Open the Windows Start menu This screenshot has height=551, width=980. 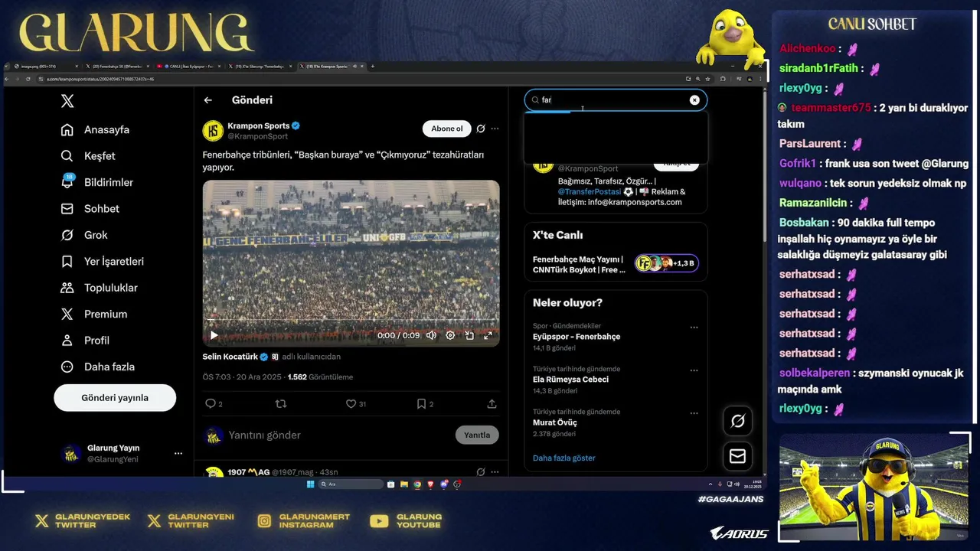(310, 484)
